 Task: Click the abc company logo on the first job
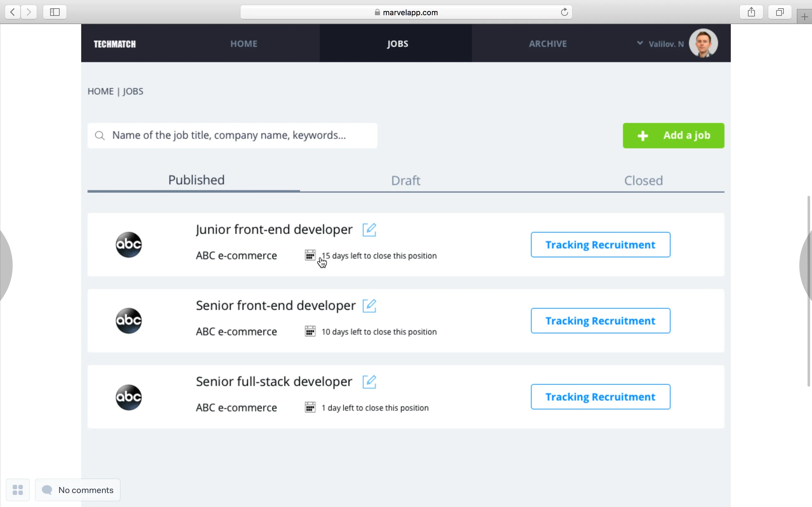[x=128, y=244]
